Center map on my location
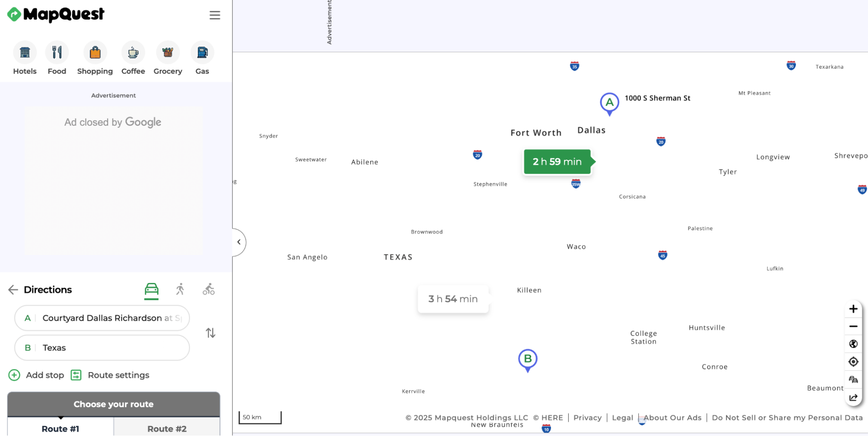Image resolution: width=868 pixels, height=436 pixels. [853, 362]
